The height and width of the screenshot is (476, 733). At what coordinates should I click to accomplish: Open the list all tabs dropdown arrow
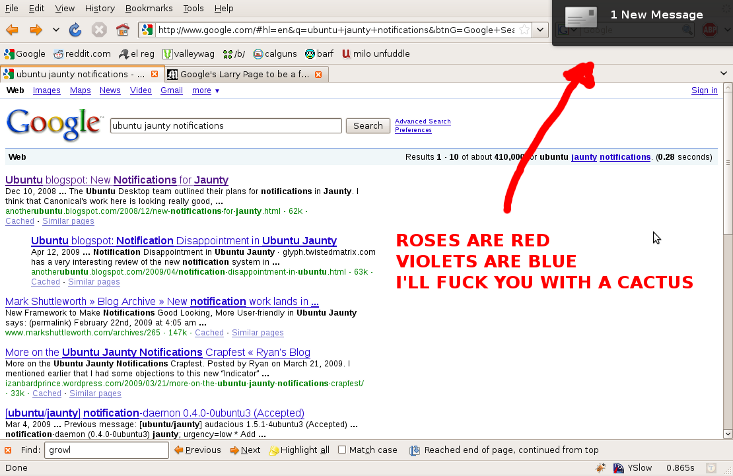click(724, 74)
